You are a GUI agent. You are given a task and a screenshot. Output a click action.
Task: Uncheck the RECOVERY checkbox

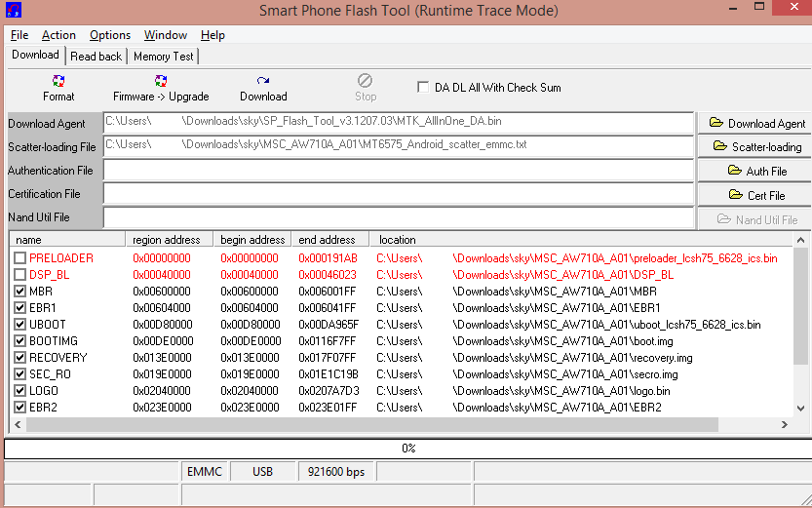tap(19, 357)
